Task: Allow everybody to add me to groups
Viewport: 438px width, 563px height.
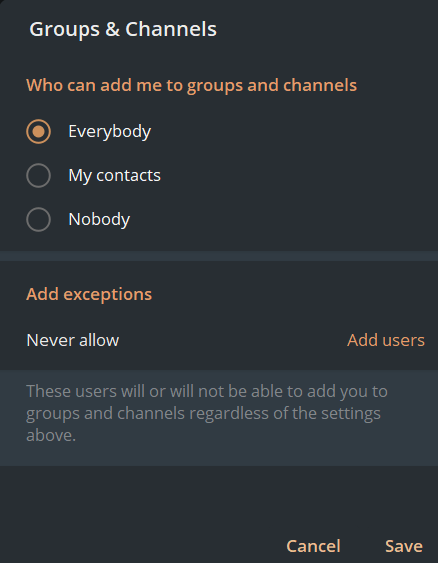Action: [38, 131]
